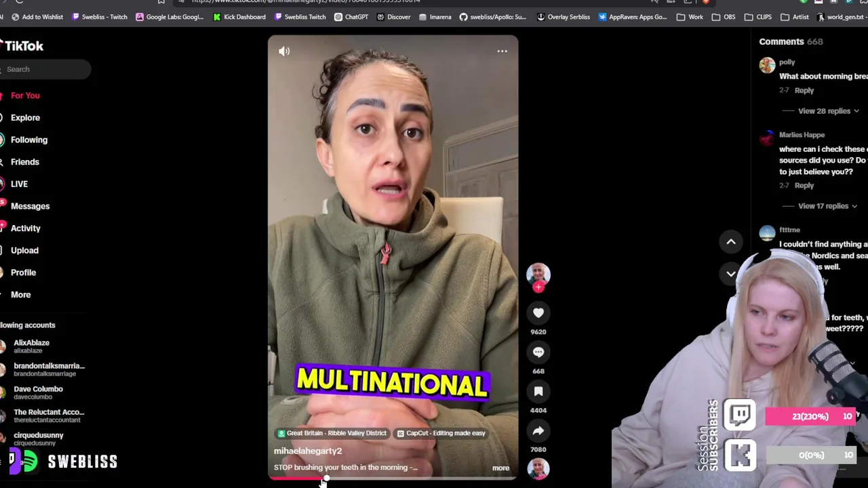Open Discover bookmark
This screenshot has width=868, height=488.
point(393,17)
